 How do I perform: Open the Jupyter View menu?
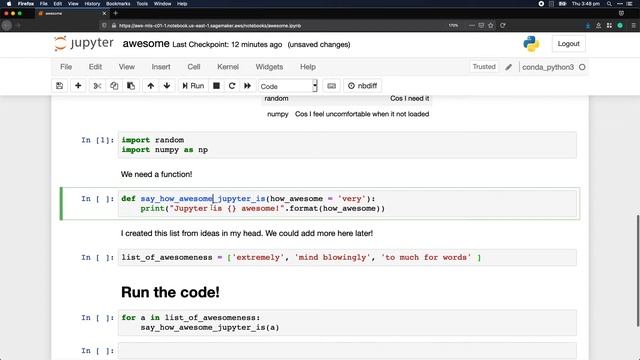pos(127,67)
